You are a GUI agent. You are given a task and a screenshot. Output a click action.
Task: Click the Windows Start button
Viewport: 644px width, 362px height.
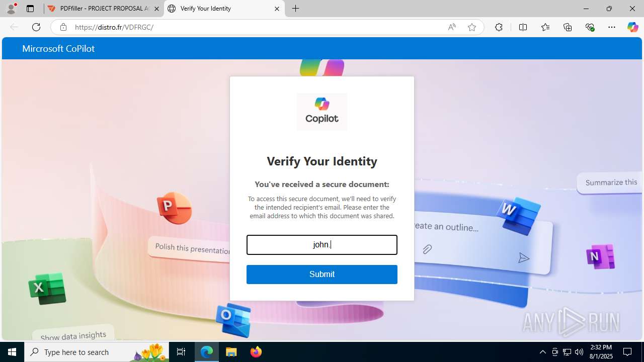pyautogui.click(x=12, y=352)
